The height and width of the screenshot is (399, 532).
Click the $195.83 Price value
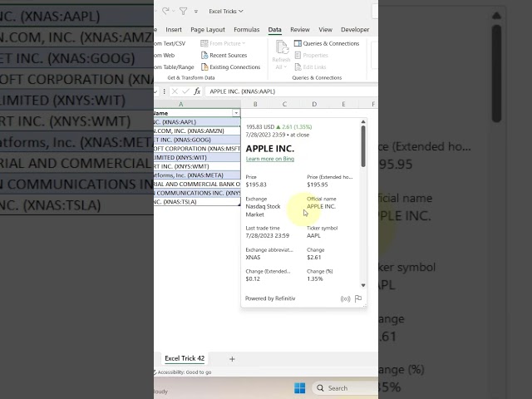point(256,185)
